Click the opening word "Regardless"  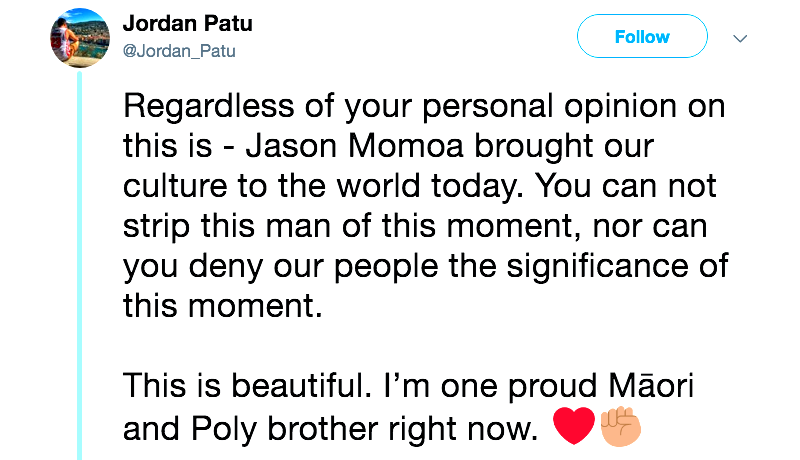[210, 105]
